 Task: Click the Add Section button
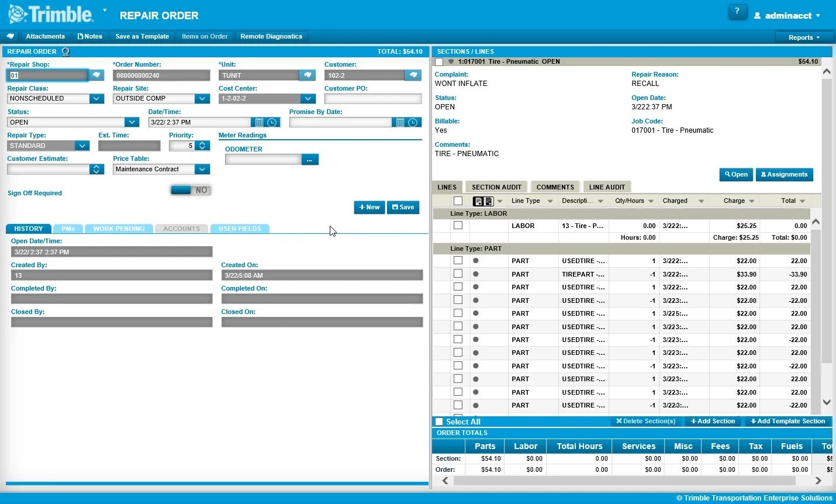point(713,421)
